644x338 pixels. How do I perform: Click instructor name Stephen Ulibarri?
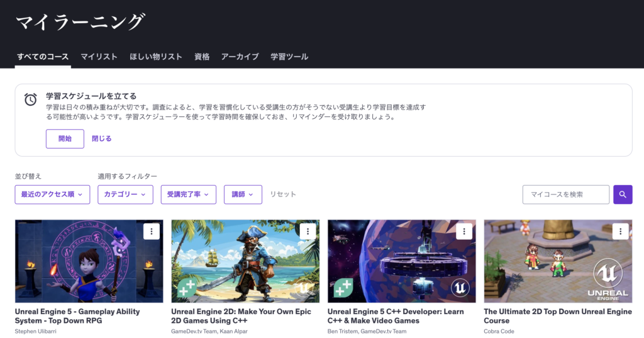[x=35, y=331]
